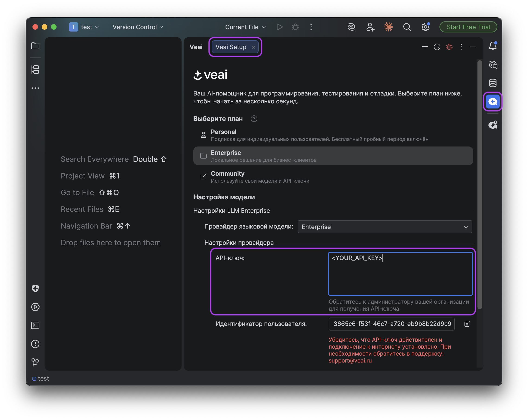Open Notifications bell icon

pyautogui.click(x=493, y=46)
